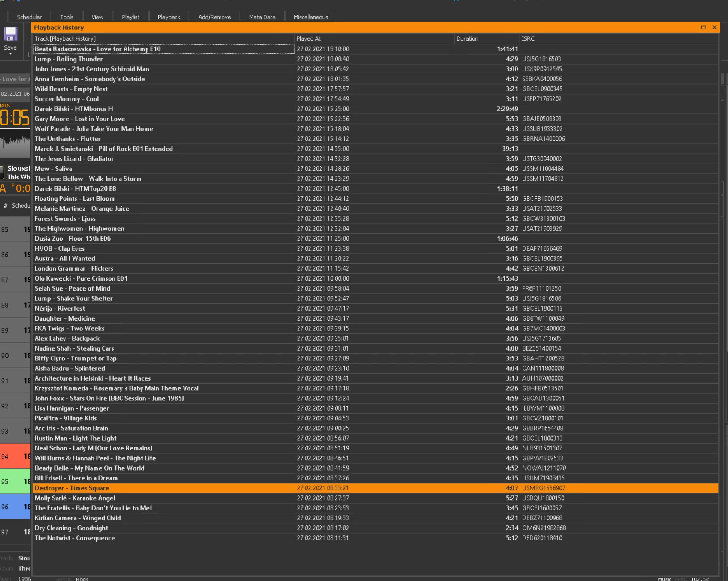The height and width of the screenshot is (581, 728).
Task: Select the Mew - Saliva history row
Action: click(x=53, y=169)
